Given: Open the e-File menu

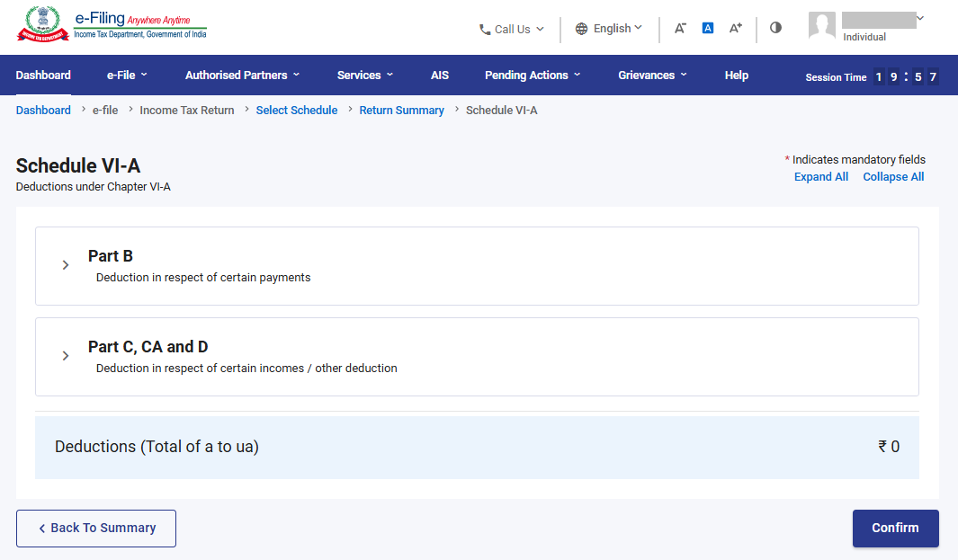Looking at the screenshot, I should 127,76.
